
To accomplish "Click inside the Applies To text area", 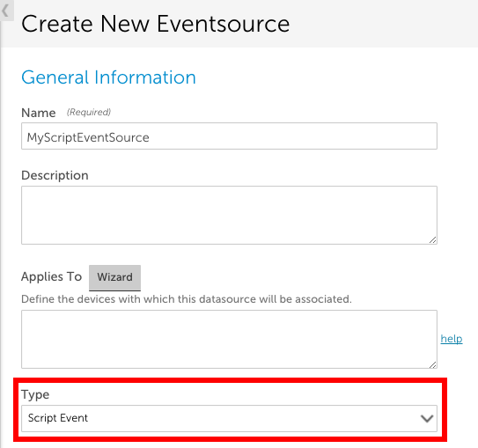I will (x=229, y=339).
